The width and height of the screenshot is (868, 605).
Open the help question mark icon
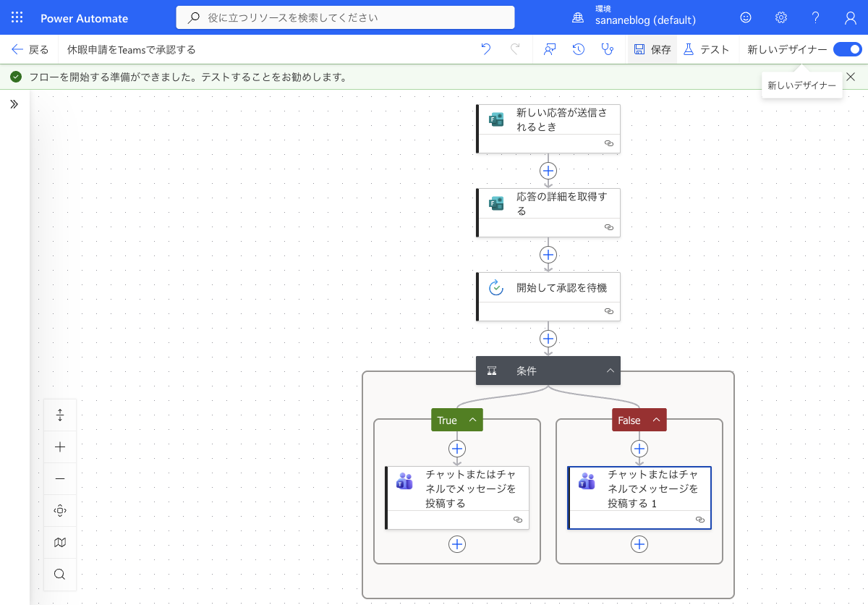click(x=815, y=17)
